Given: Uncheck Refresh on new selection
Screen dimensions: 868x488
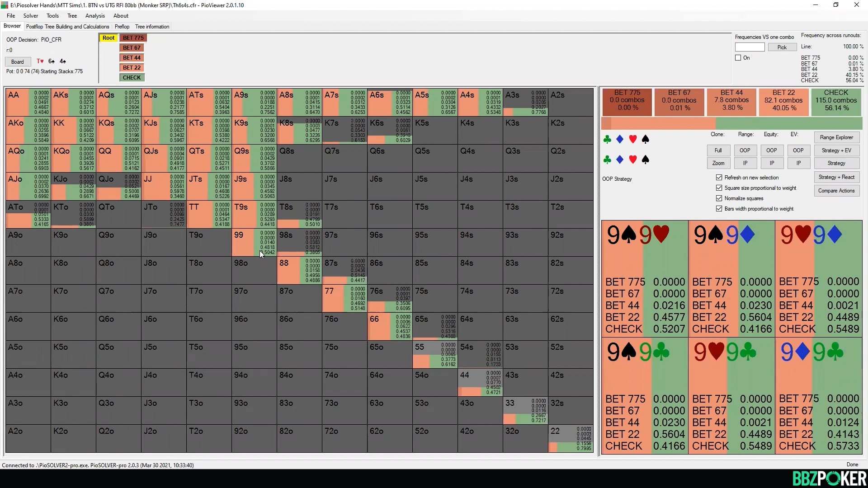Looking at the screenshot, I should [x=719, y=178].
